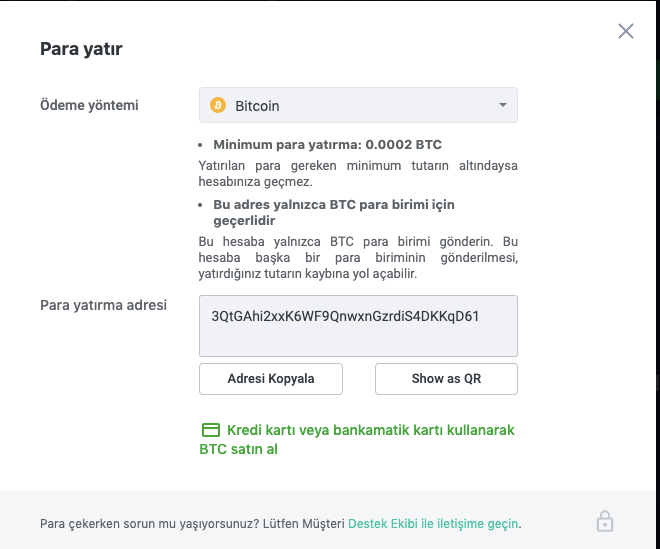Click the Minimum para yatırma 0.0002 BTC note
660x549 pixels.
click(327, 144)
